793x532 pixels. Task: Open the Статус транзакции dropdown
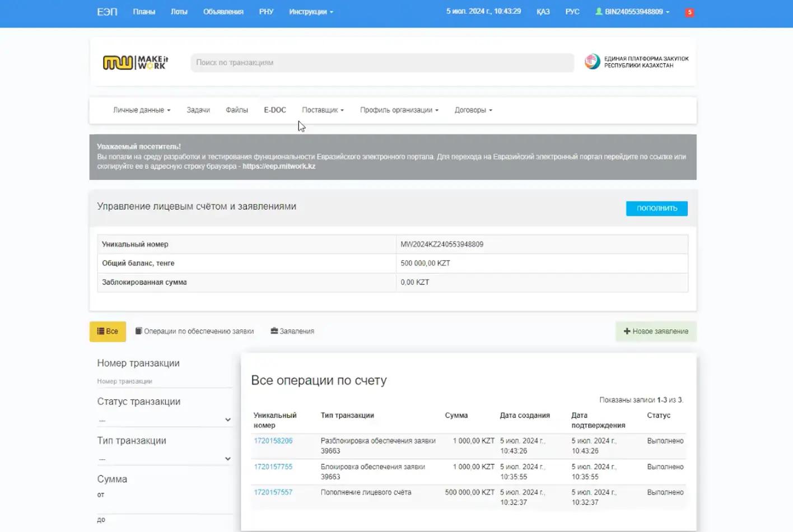point(164,419)
